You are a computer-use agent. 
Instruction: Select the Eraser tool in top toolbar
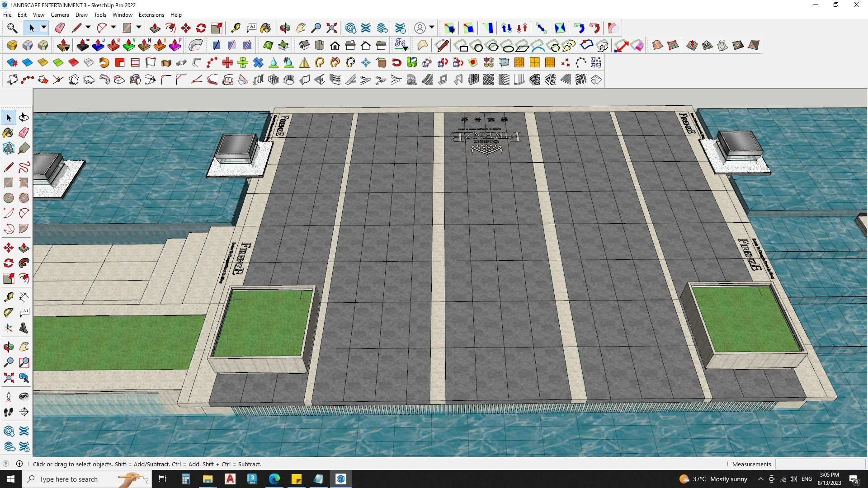pos(59,28)
